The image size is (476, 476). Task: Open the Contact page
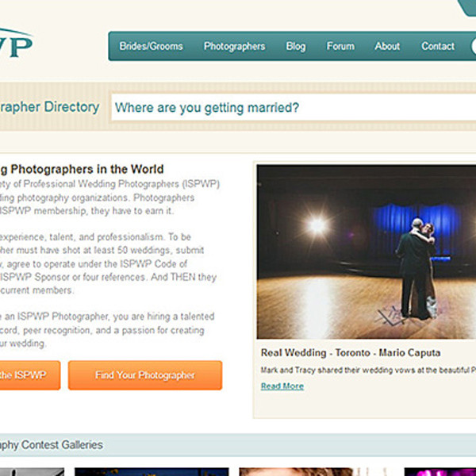[x=438, y=46]
